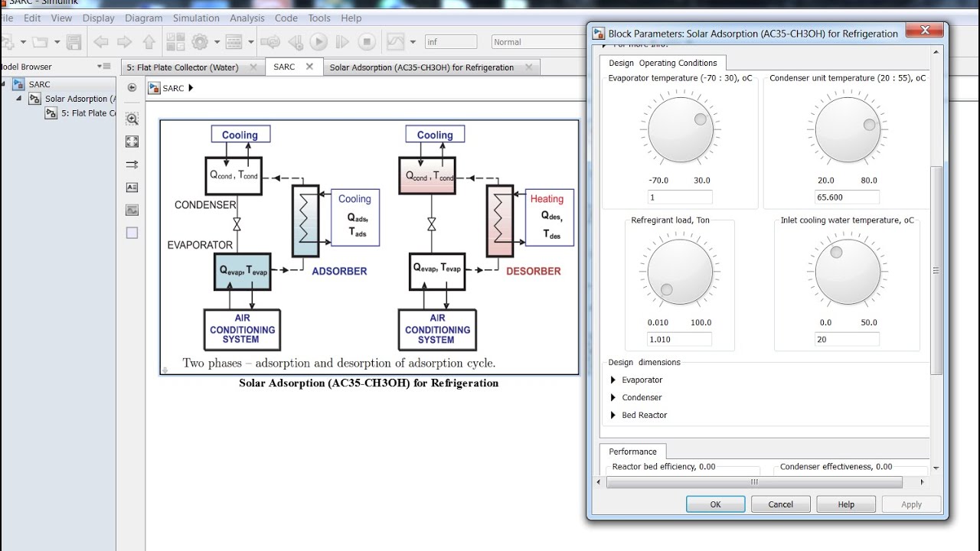Click the Model Browser options menu icon
980x551 pixels.
click(x=104, y=67)
